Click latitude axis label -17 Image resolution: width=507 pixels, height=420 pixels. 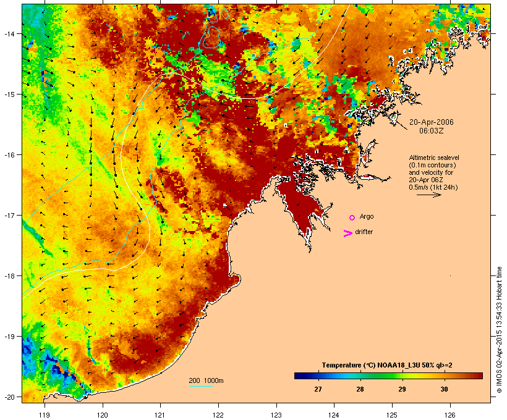pos(9,215)
